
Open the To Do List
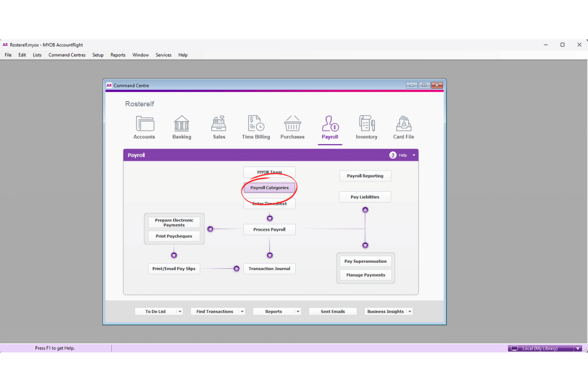156,312
